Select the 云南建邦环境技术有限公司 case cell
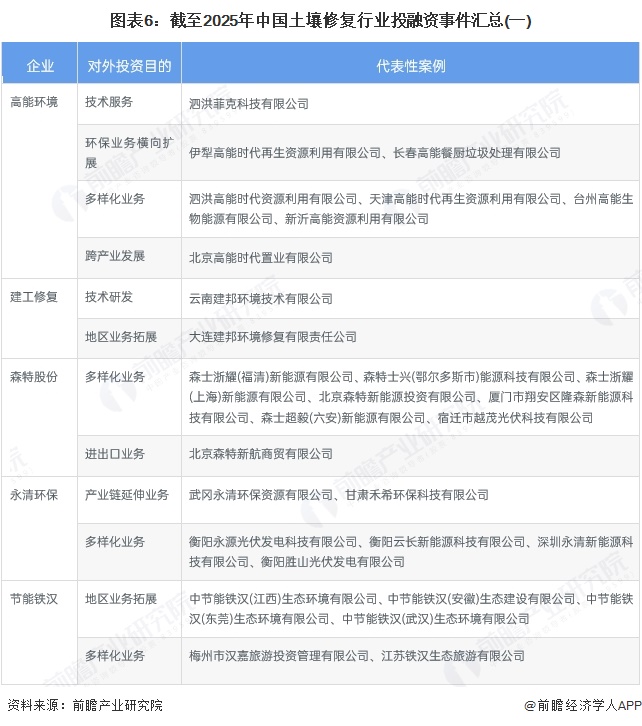The image size is (642, 726). pyautogui.click(x=411, y=299)
